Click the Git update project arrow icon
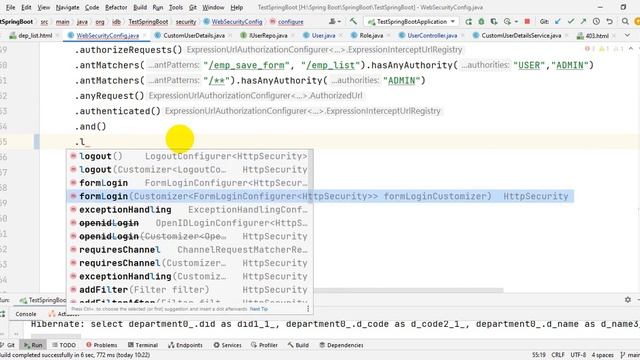Viewport: 640px width, 360px height. point(558,21)
